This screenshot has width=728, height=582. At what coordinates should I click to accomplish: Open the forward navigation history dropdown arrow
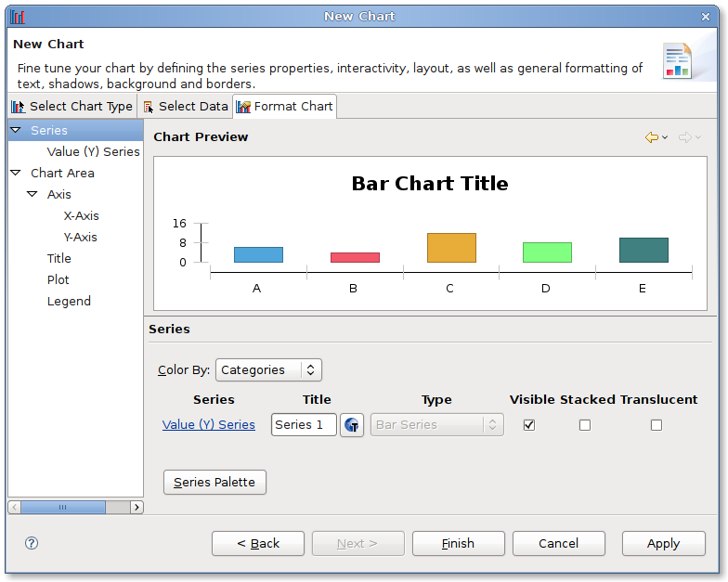(698, 137)
